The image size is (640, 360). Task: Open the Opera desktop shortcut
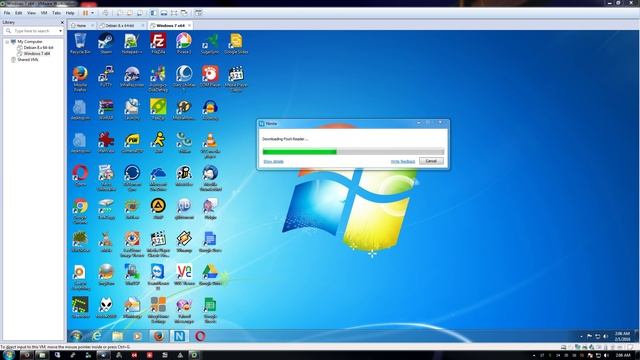click(x=80, y=176)
